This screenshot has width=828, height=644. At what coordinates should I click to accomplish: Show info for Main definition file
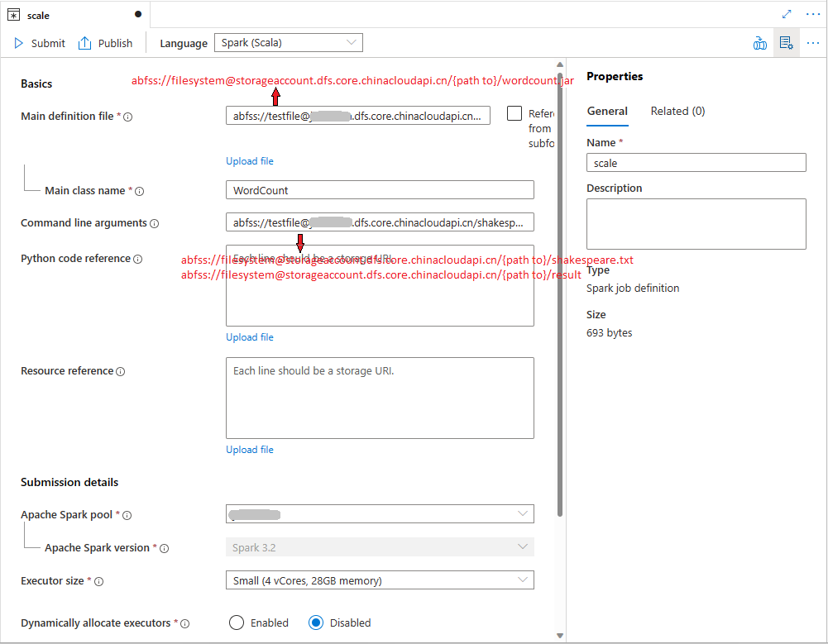127,117
